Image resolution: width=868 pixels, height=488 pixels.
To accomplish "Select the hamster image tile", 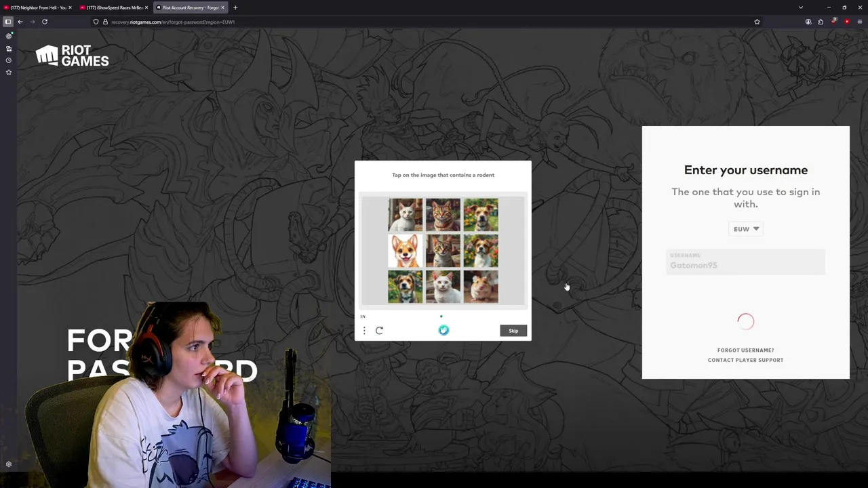I will point(481,286).
